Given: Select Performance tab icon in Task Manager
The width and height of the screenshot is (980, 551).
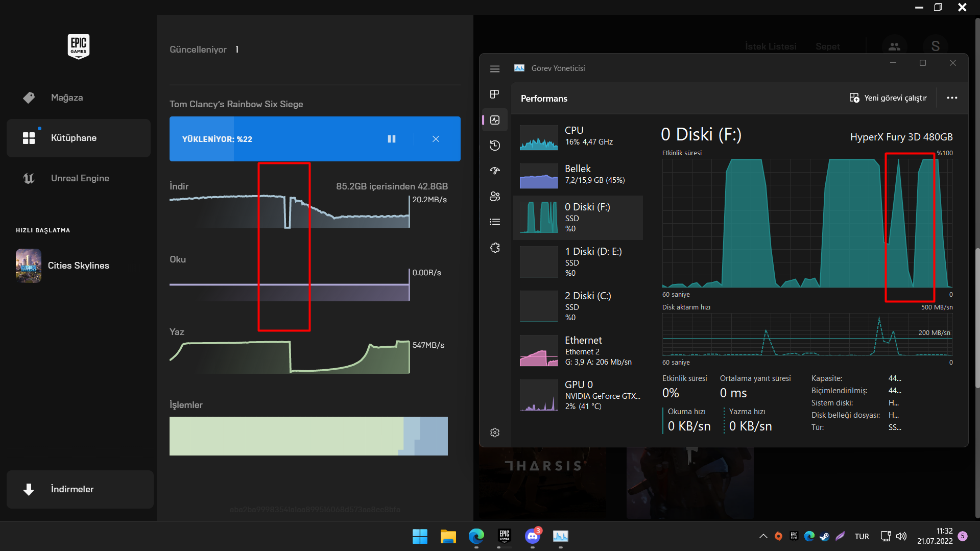Looking at the screenshot, I should click(x=495, y=120).
